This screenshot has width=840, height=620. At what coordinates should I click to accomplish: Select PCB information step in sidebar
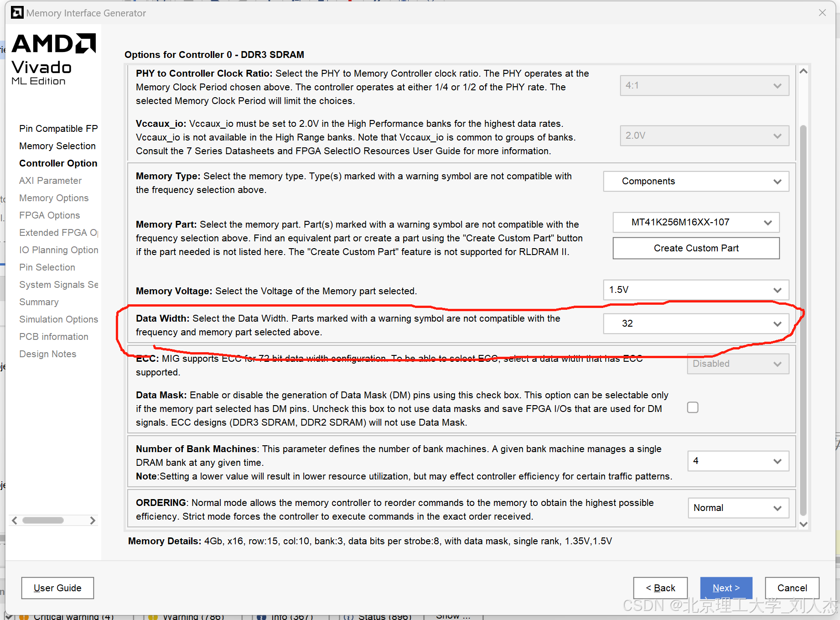click(54, 337)
